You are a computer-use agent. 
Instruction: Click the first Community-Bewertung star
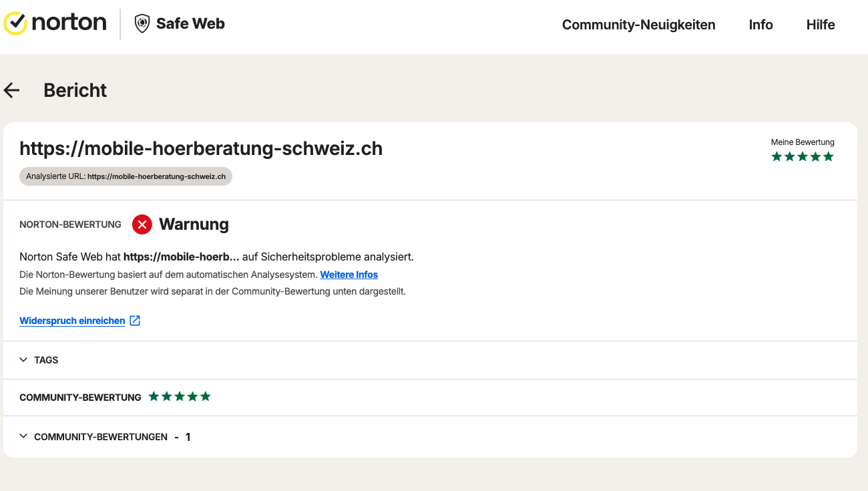pyautogui.click(x=154, y=396)
